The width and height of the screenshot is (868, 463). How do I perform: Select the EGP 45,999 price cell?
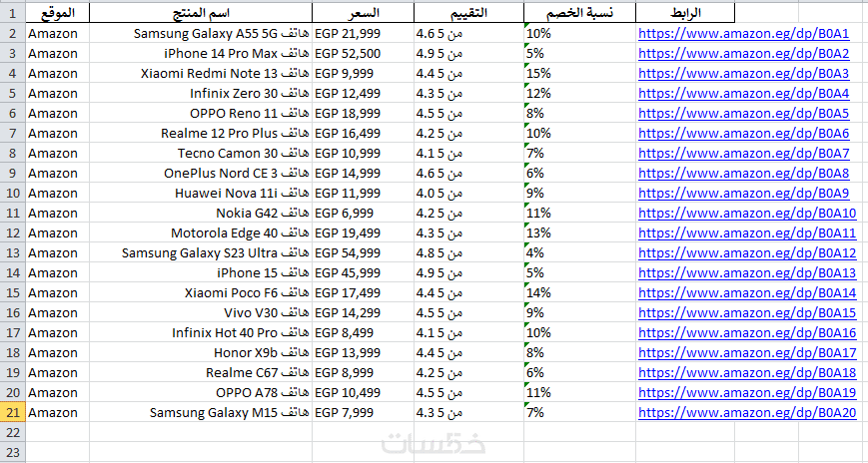coord(364,272)
